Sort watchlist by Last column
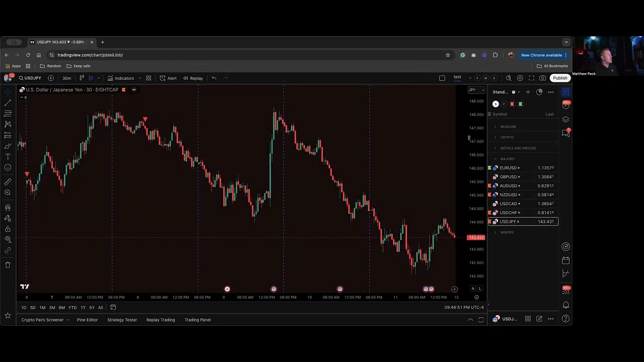Screen dimensions: 644x362 coord(549,114)
